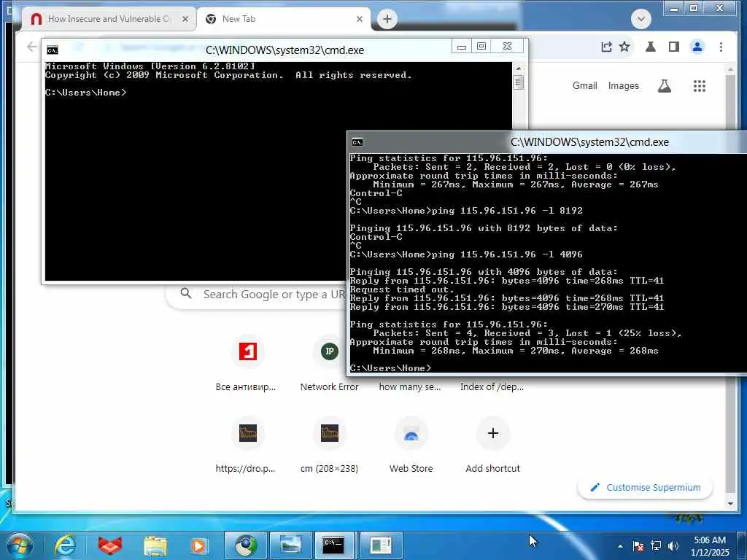Close the New Tab browser tab
The width and height of the screenshot is (747, 560).
tap(360, 19)
